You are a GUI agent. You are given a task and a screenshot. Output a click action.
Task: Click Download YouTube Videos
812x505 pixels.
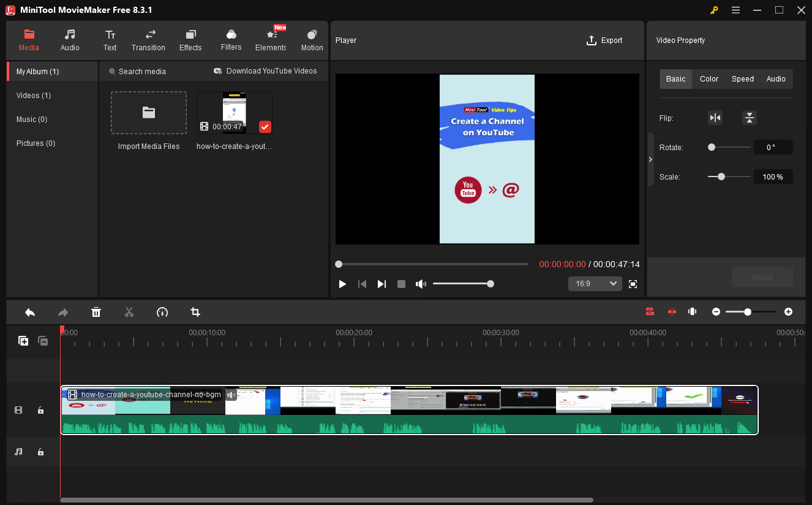(265, 71)
